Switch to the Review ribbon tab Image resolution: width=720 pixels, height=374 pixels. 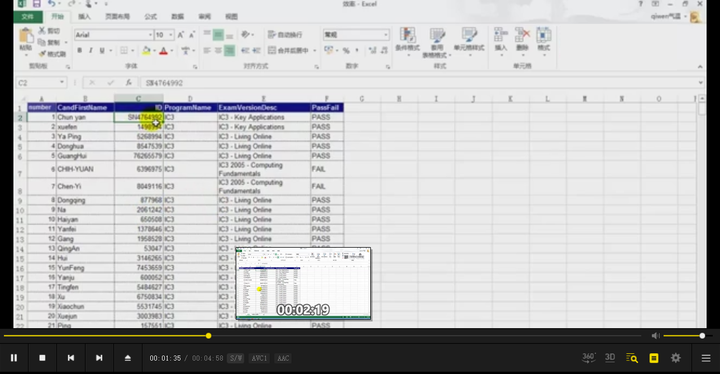click(x=205, y=17)
